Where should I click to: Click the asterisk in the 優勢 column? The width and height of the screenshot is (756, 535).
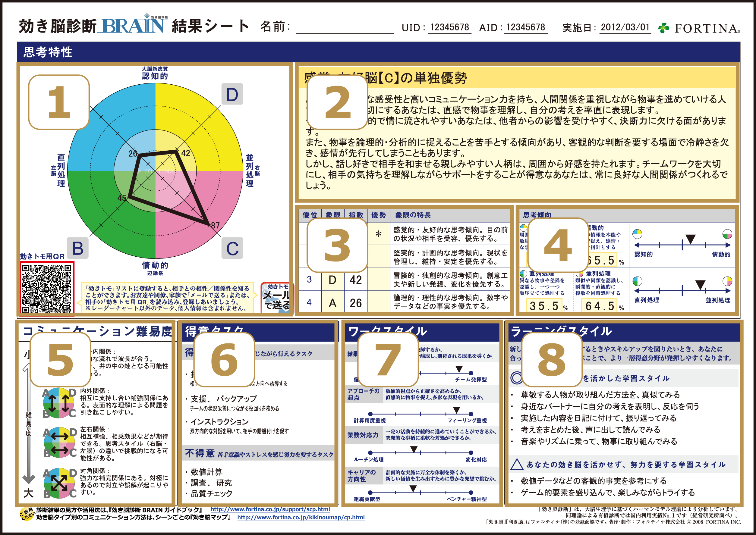coord(379,234)
